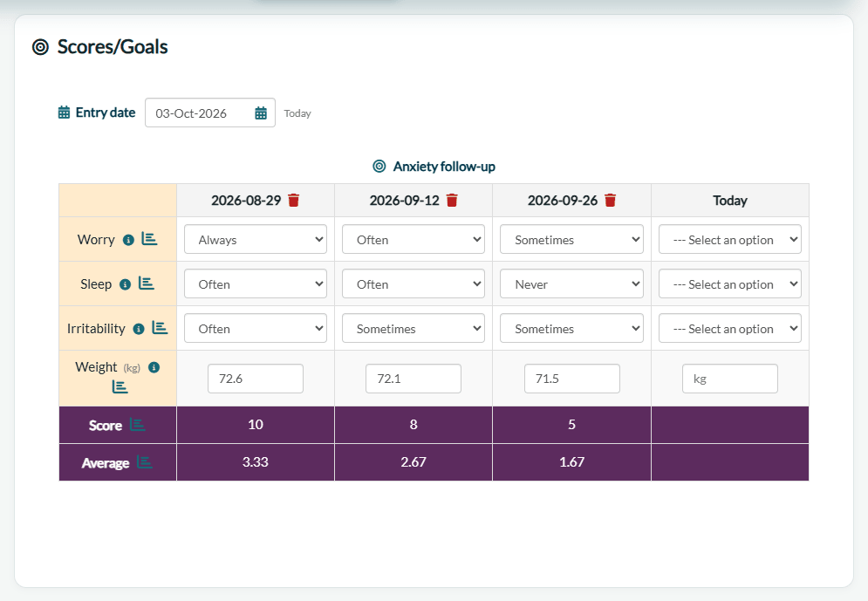Screen dimensions: 868x601
Task: Open chart for Sleep row
Action: coord(147,283)
